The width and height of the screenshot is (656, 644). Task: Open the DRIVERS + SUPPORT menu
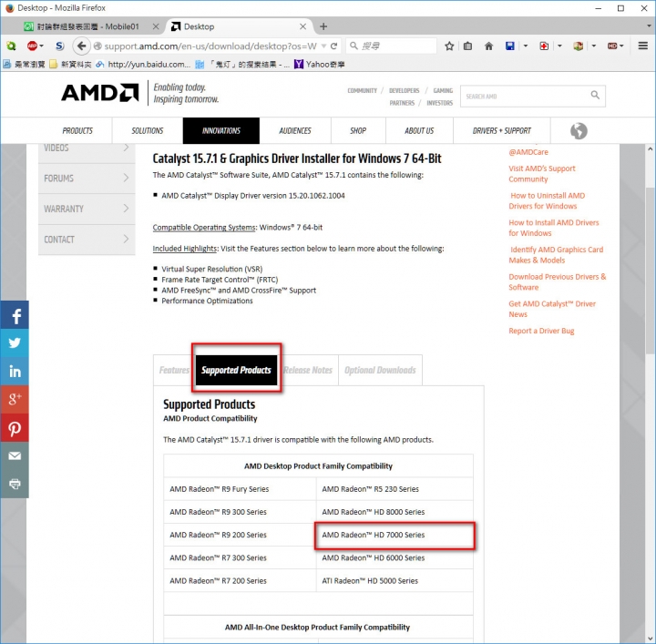tap(502, 131)
